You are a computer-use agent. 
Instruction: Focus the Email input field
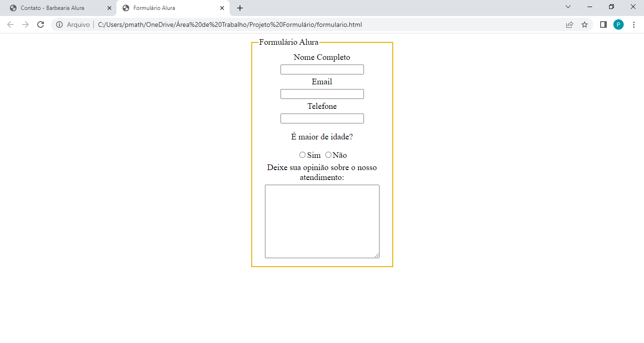(x=322, y=94)
